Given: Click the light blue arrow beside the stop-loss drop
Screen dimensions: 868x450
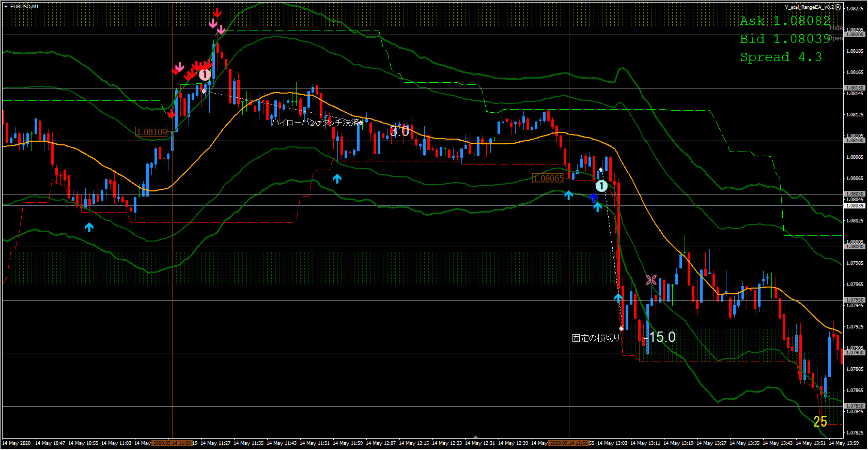Looking at the screenshot, I should (618, 297).
